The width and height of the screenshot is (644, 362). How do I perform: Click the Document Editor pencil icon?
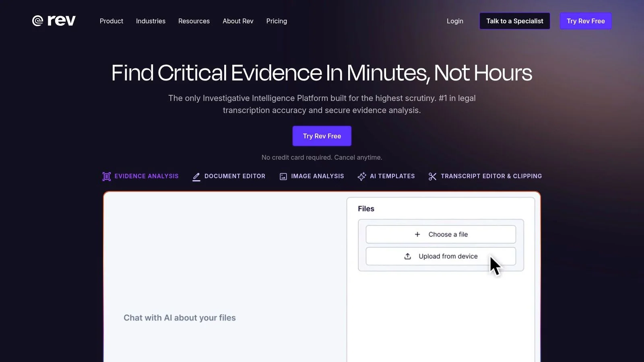coord(196,177)
